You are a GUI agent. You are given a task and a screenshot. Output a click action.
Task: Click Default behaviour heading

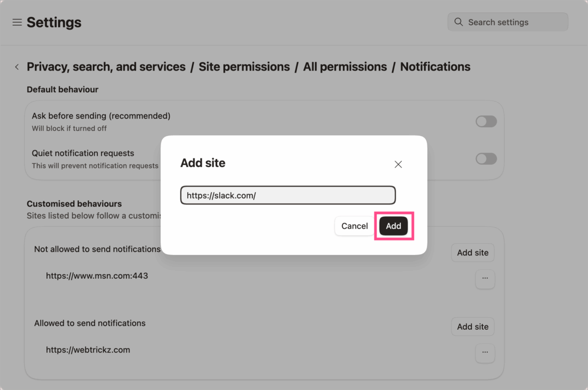[62, 90]
